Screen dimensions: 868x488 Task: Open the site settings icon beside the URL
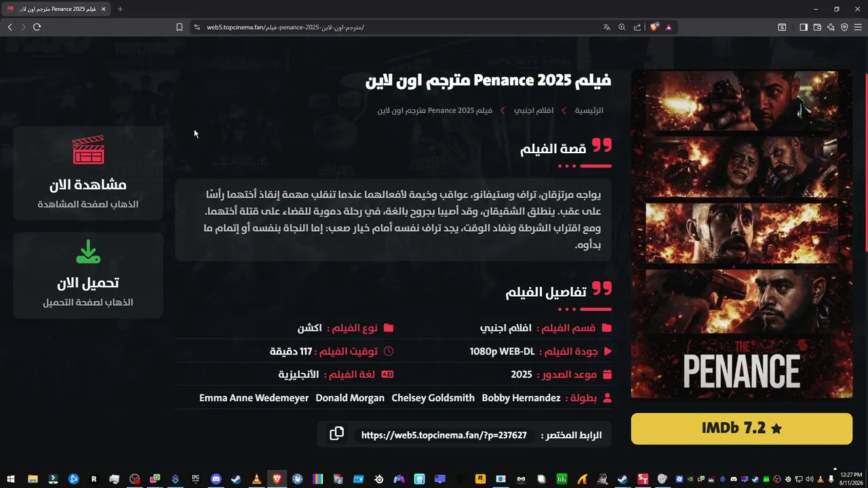click(x=197, y=27)
